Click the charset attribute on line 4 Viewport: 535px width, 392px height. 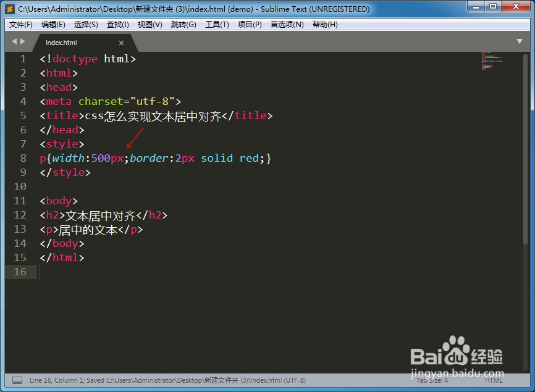point(101,102)
